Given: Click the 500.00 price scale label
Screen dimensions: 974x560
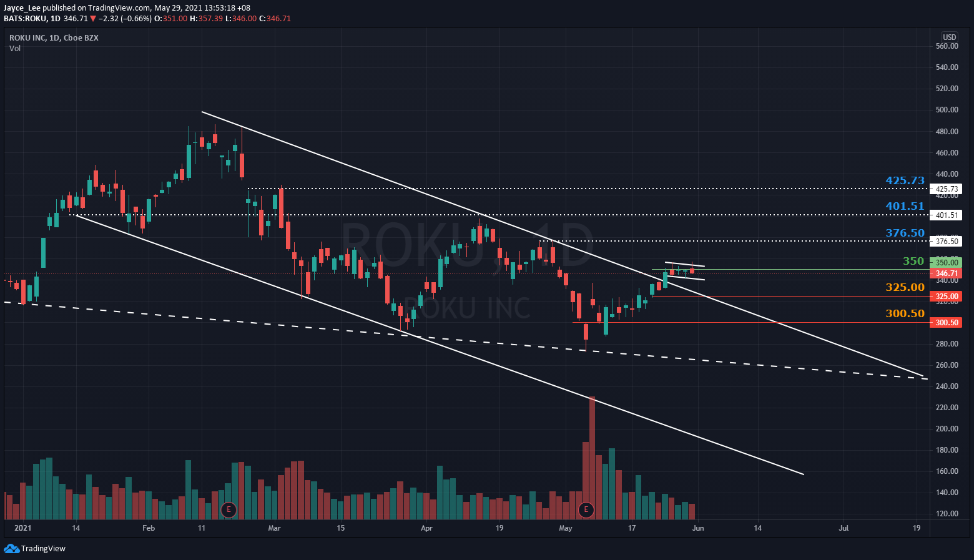Looking at the screenshot, I should (x=947, y=110).
